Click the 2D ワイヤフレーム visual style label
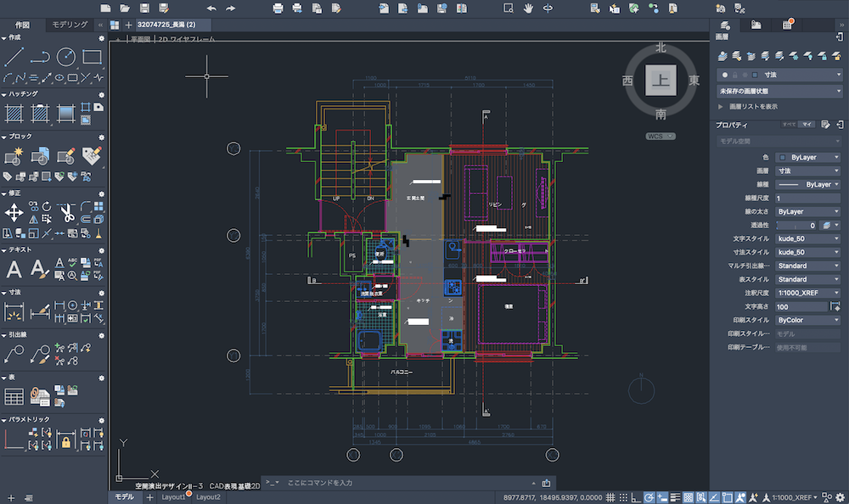Image resolution: width=849 pixels, height=504 pixels. 186,39
